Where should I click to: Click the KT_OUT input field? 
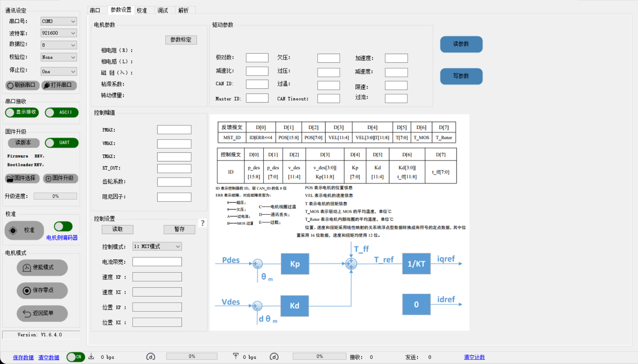(174, 169)
